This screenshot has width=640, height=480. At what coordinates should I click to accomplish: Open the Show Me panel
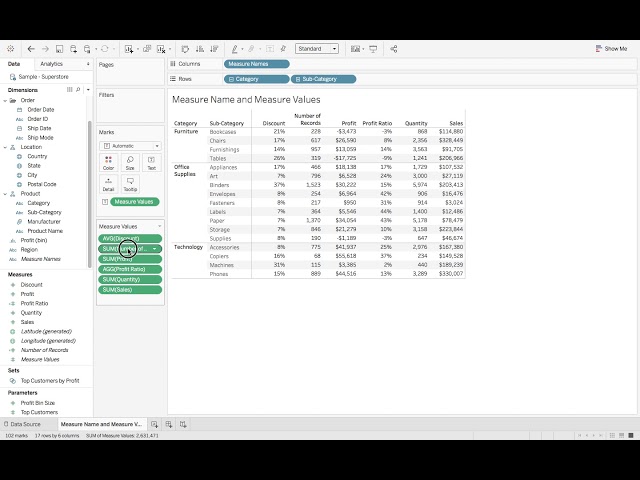pos(611,49)
